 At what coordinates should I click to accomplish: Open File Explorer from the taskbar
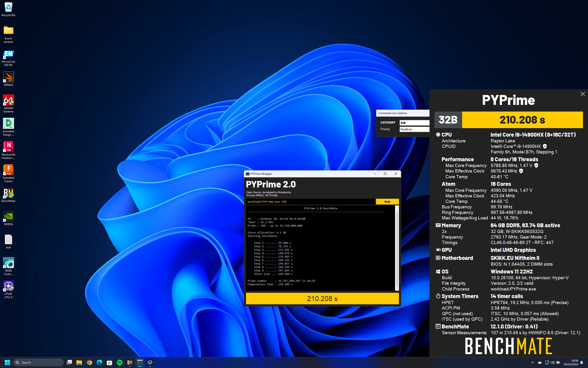[x=79, y=362]
